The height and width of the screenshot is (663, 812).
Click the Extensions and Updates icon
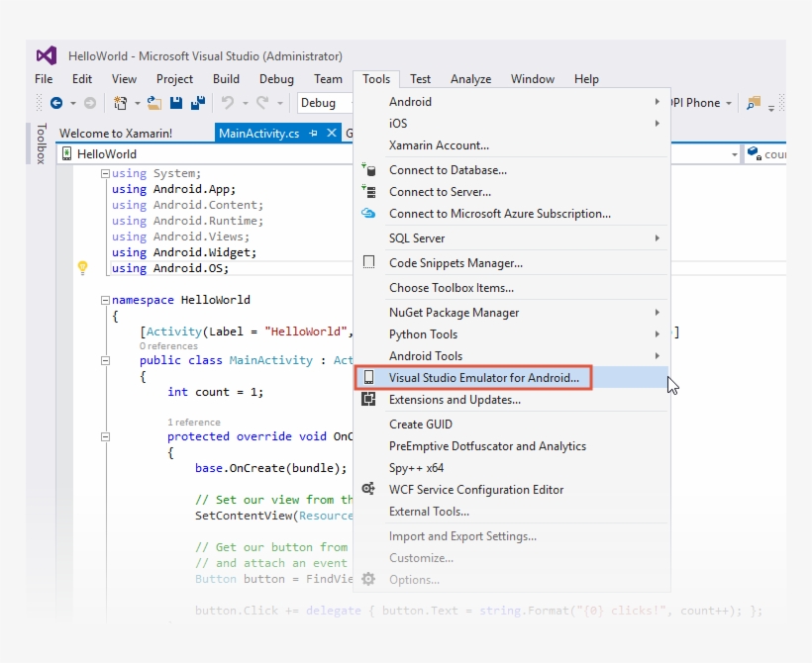[368, 400]
